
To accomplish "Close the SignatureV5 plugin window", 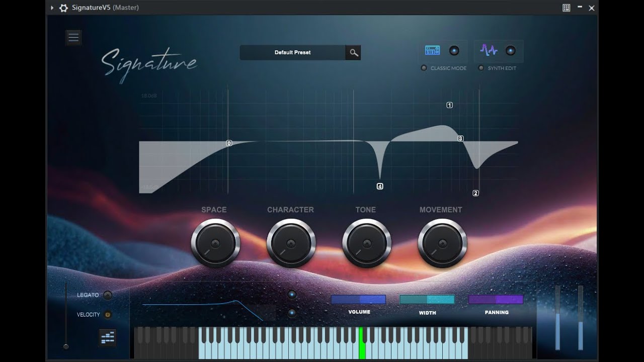I will (592, 8).
